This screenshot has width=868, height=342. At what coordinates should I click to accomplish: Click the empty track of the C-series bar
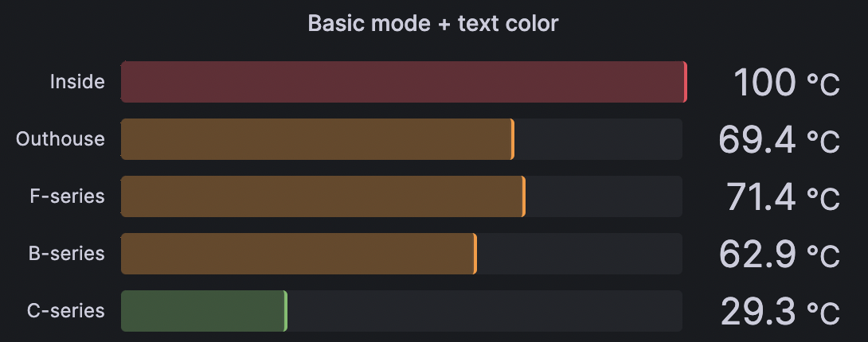coord(484,311)
